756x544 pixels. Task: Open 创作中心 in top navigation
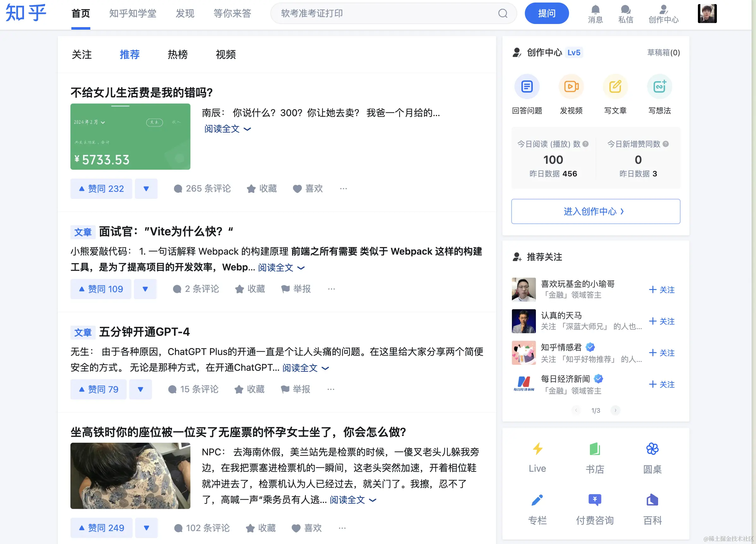(x=663, y=14)
